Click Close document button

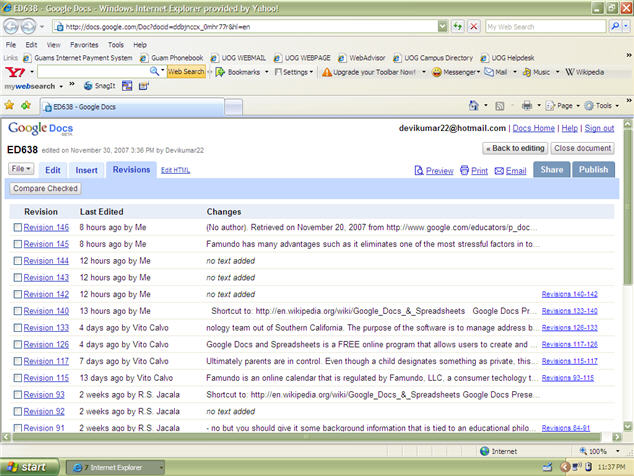pos(583,148)
